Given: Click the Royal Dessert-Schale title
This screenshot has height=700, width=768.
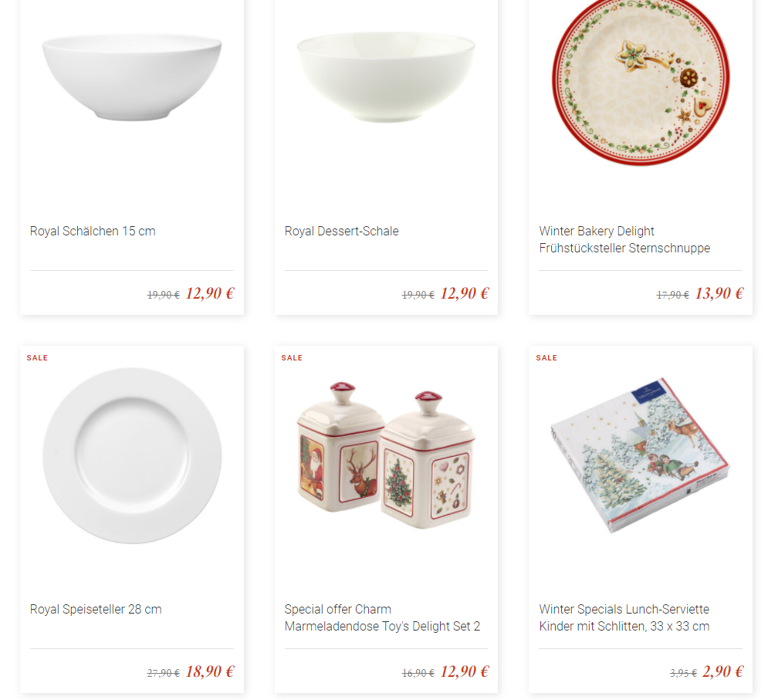Looking at the screenshot, I should tap(341, 232).
